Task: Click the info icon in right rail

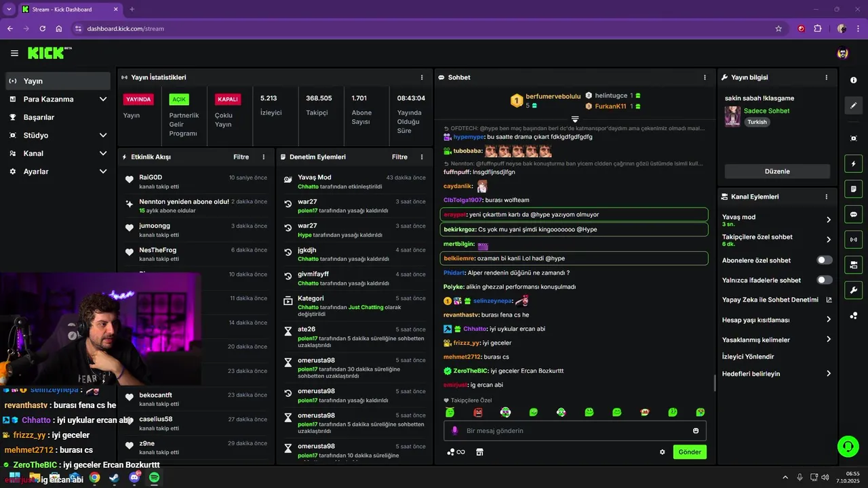Action: (853, 80)
